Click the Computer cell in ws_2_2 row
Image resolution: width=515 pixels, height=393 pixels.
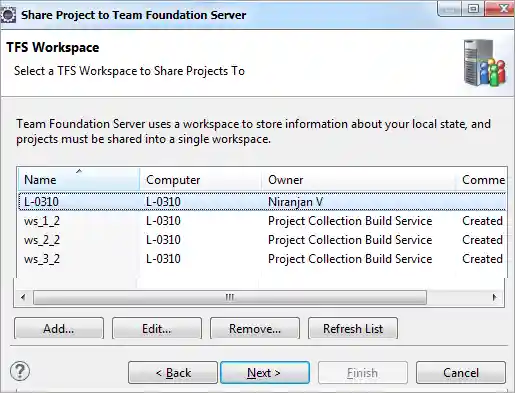(x=163, y=240)
